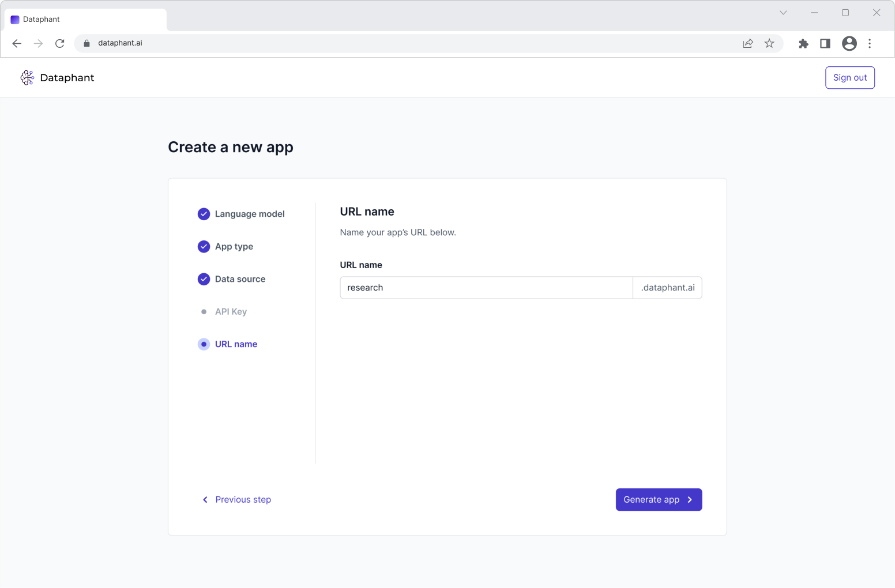Screen dimensions: 895x588
Task: Click the browser back arrow
Action: (17, 43)
